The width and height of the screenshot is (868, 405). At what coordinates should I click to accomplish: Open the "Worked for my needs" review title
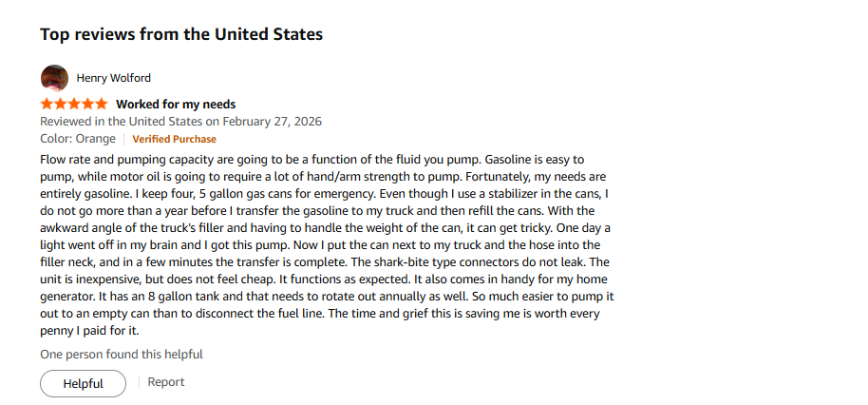[x=176, y=104]
